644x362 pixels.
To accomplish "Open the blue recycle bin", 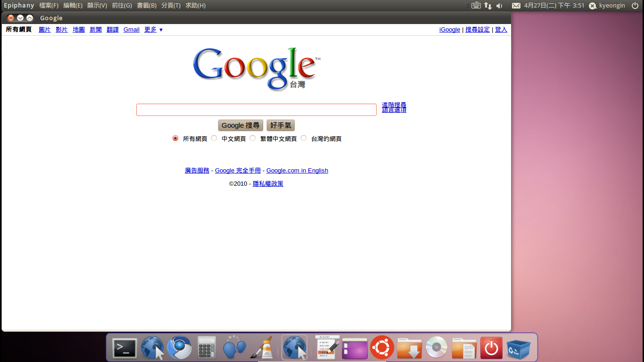I will click(519, 348).
